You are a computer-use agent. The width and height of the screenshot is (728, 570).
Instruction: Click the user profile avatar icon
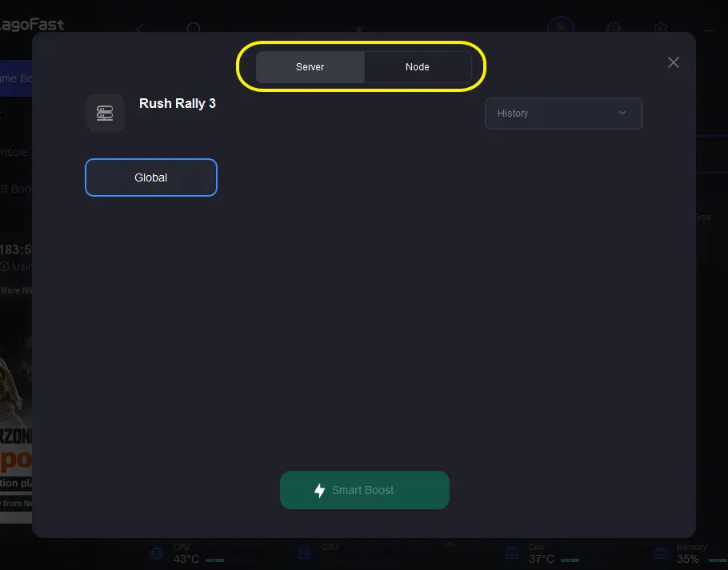(x=561, y=27)
